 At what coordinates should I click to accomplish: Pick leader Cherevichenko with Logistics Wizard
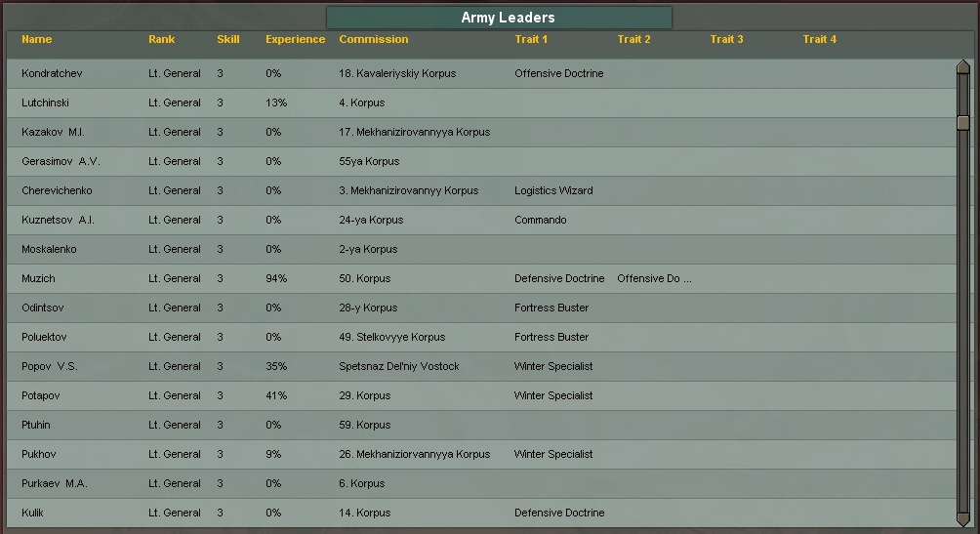pyautogui.click(x=57, y=190)
